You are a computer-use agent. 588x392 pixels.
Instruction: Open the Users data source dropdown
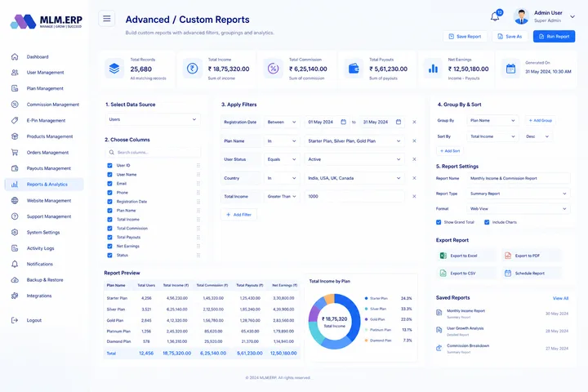(153, 119)
